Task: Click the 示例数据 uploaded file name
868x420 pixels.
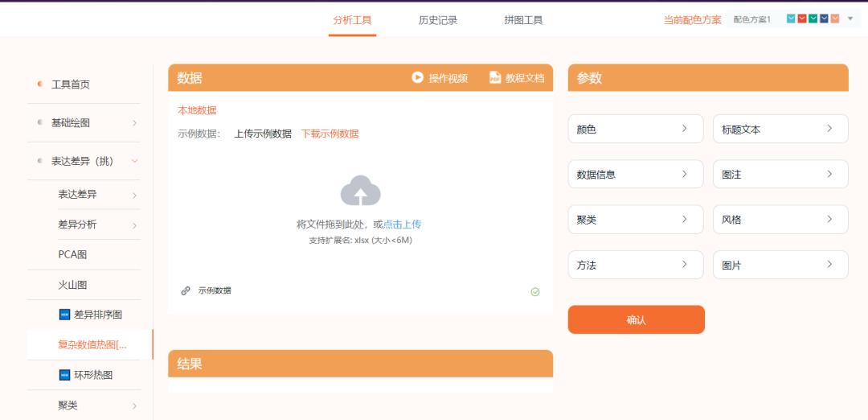Action: pos(215,291)
